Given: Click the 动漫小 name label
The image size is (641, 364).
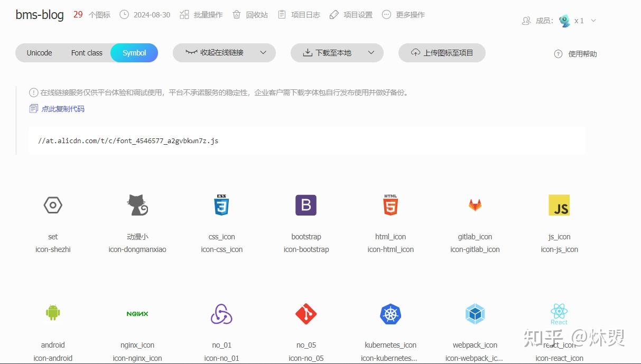Looking at the screenshot, I should pos(137,237).
